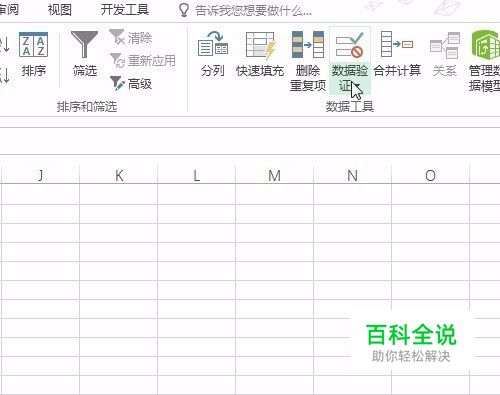Screen dimensions: 500x395
Task: Open the Developer (开发工具) tab
Action: pos(125,10)
